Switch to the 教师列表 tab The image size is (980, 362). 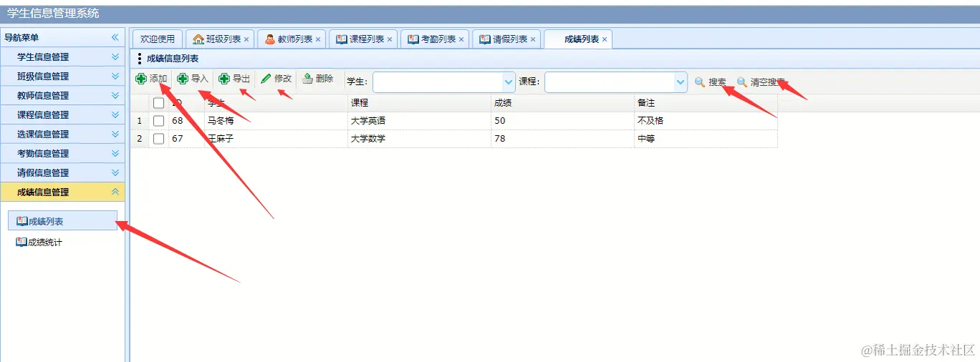[292, 39]
